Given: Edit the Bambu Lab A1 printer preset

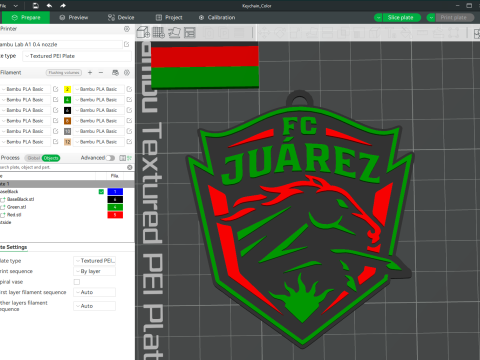Looking at the screenshot, I should (127, 44).
